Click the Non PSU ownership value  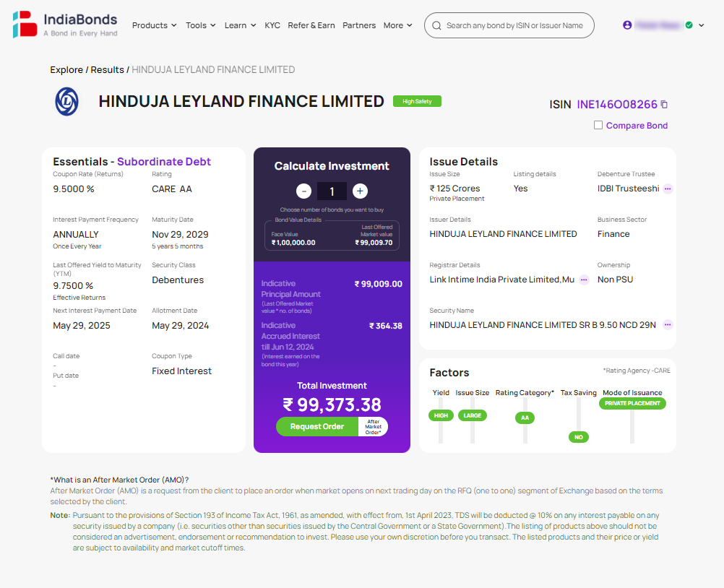[615, 280]
